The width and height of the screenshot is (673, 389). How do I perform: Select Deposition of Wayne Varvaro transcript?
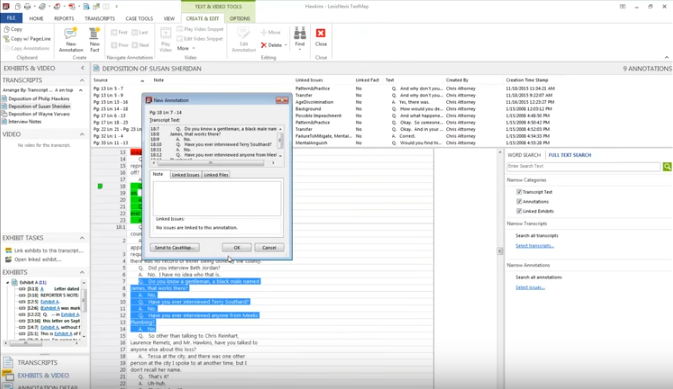tap(39, 114)
